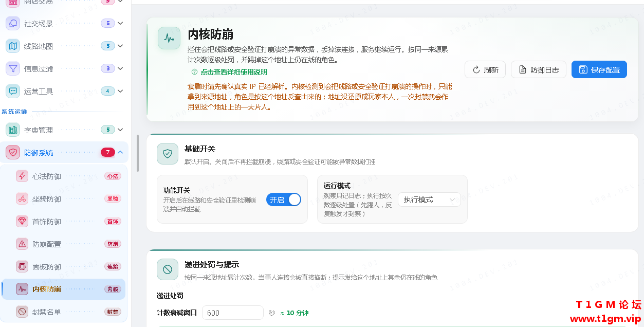
Task: Click the 保存配置 button
Action: pyautogui.click(x=599, y=69)
